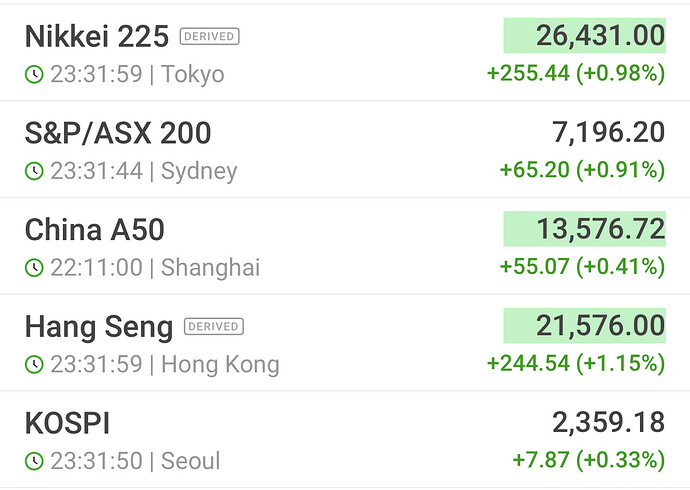Click Nikkei change +255.44 (+0.98%)
Screen dimensions: 690x490
tap(575, 74)
